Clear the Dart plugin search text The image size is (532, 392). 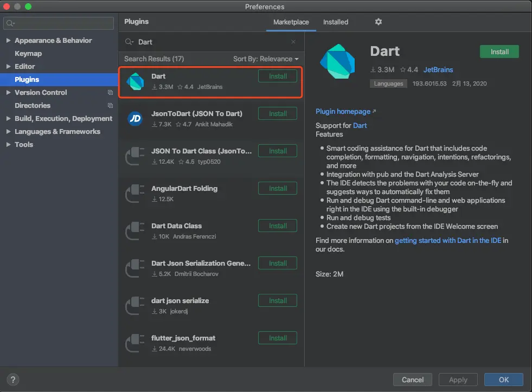293,42
